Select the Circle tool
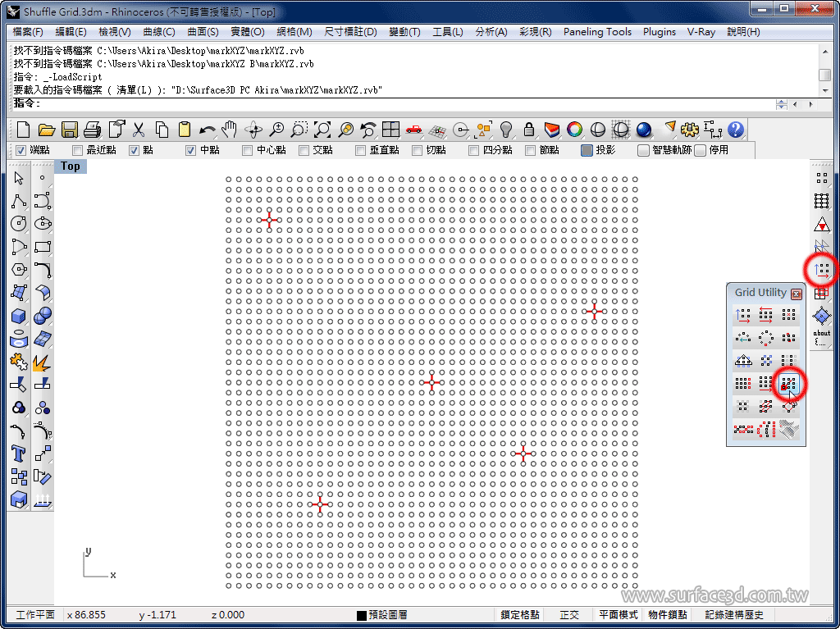Viewport: 840px width, 629px height. [20, 223]
